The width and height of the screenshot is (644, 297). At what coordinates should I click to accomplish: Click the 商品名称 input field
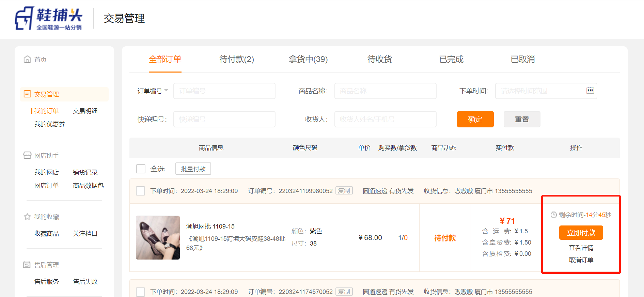(x=385, y=91)
